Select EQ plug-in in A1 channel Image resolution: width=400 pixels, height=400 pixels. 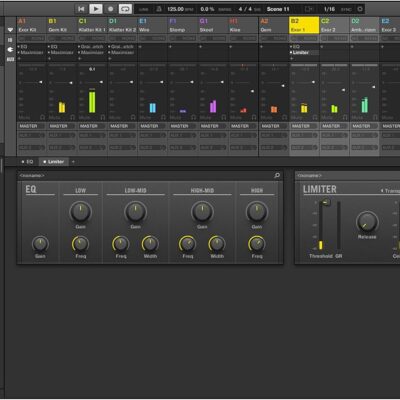[x=24, y=47]
